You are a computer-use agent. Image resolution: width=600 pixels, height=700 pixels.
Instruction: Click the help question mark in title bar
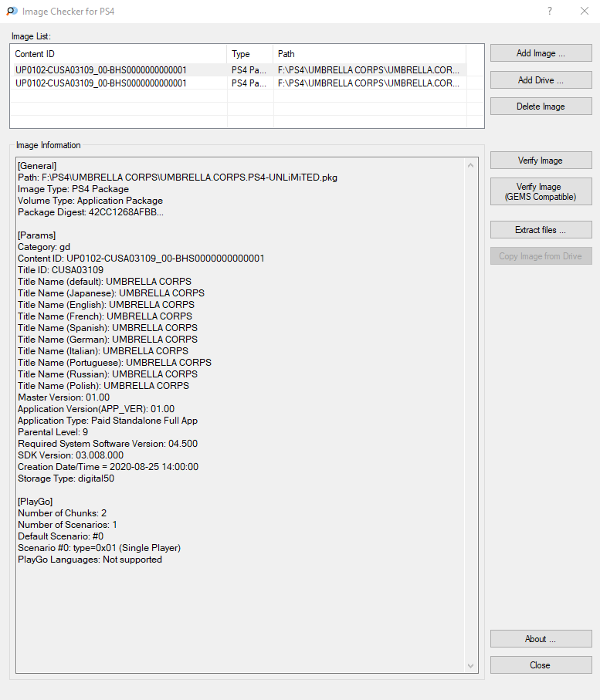[550, 11]
